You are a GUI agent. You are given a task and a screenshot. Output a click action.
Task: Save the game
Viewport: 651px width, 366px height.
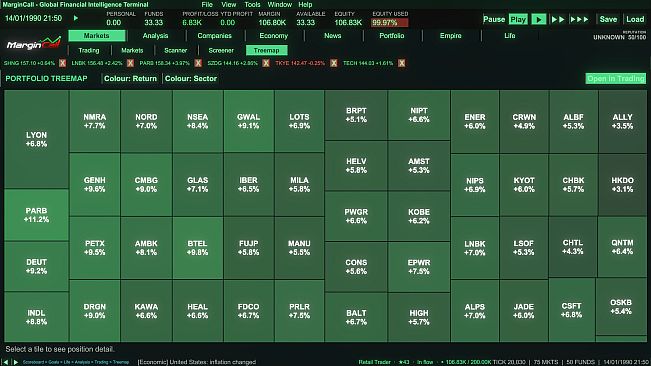(x=608, y=20)
